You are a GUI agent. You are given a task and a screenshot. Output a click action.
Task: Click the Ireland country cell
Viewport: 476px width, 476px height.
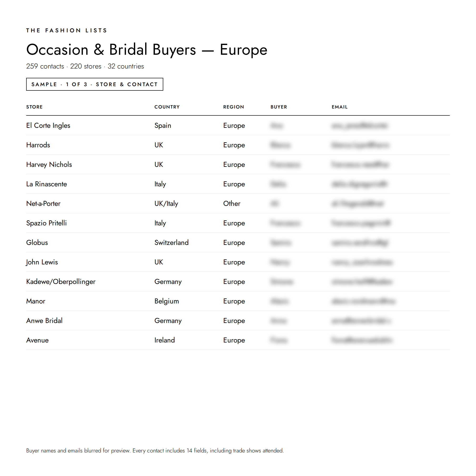tap(165, 340)
